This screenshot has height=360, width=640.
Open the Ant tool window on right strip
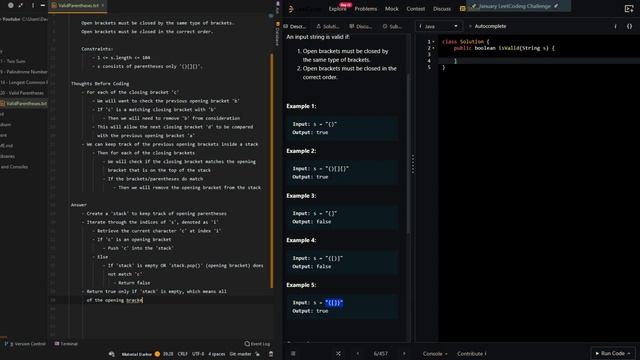(x=278, y=7)
